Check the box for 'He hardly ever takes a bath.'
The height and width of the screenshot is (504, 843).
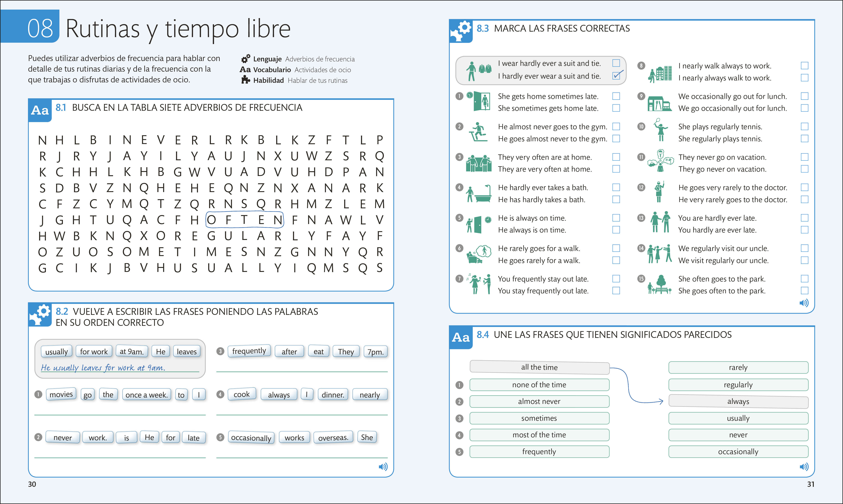point(616,187)
